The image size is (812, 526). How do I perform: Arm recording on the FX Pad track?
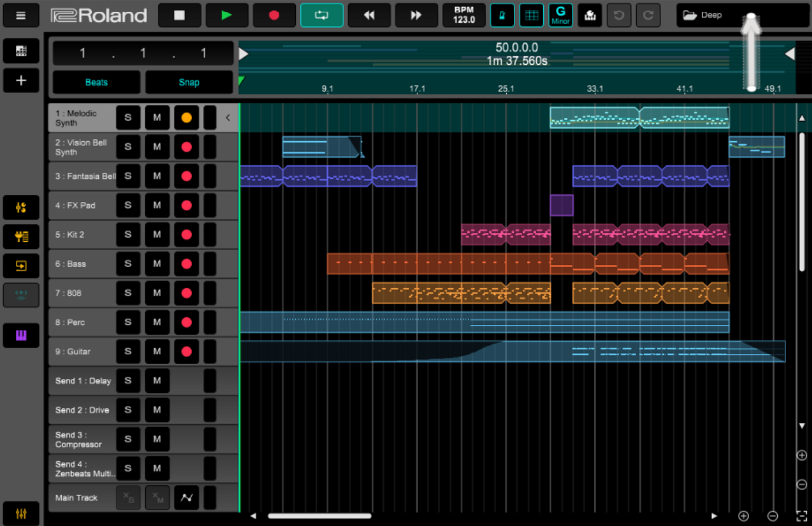[186, 205]
